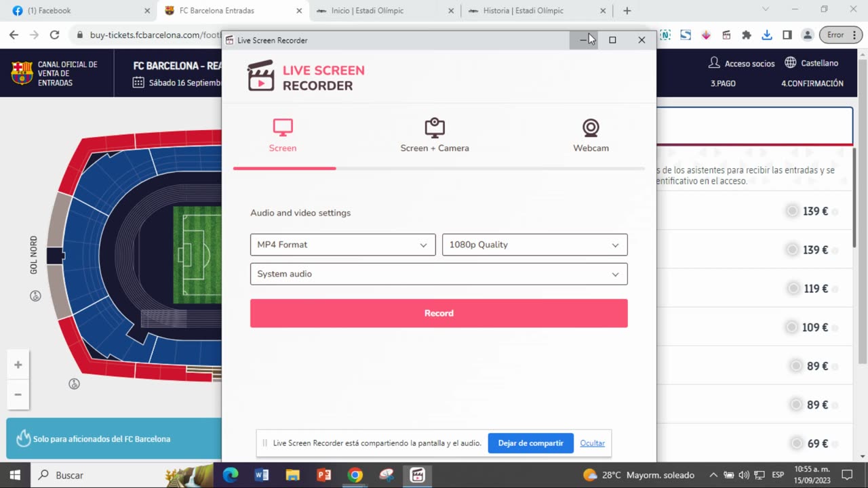Image resolution: width=868 pixels, height=488 pixels.
Task: Click the 3.PAGO step
Action: [x=723, y=83]
